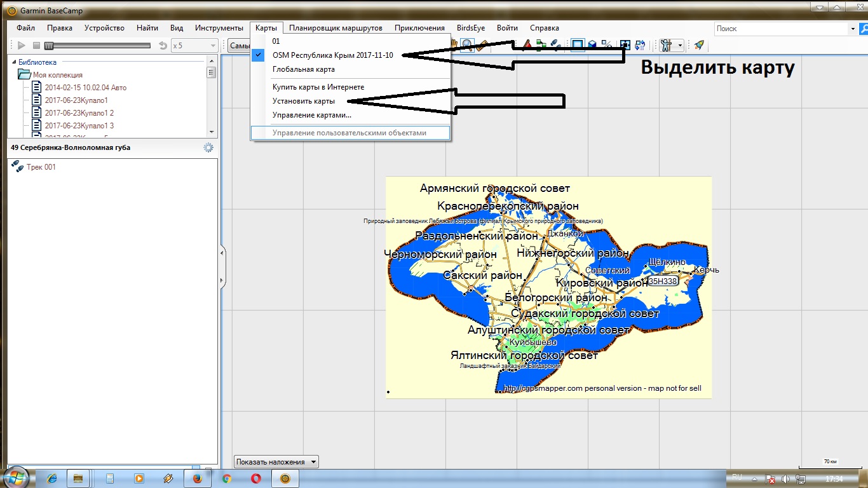Select Трек 001 in the list

[x=41, y=167]
